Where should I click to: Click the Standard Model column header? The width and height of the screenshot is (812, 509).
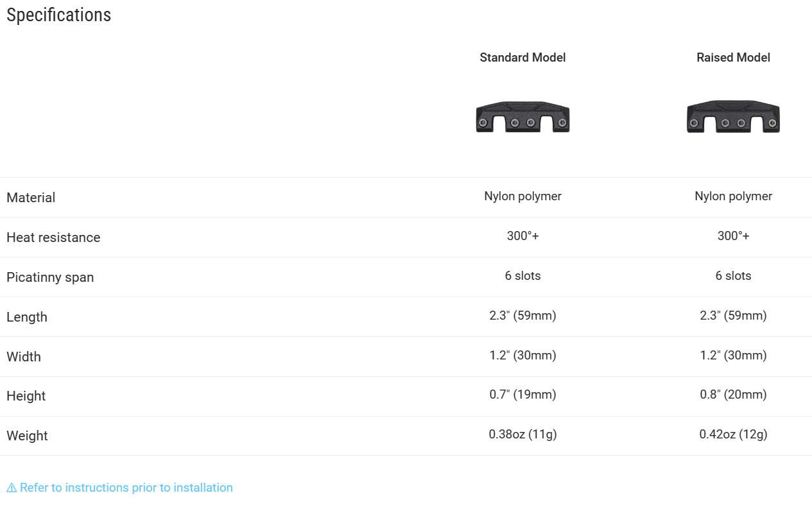[x=523, y=58]
